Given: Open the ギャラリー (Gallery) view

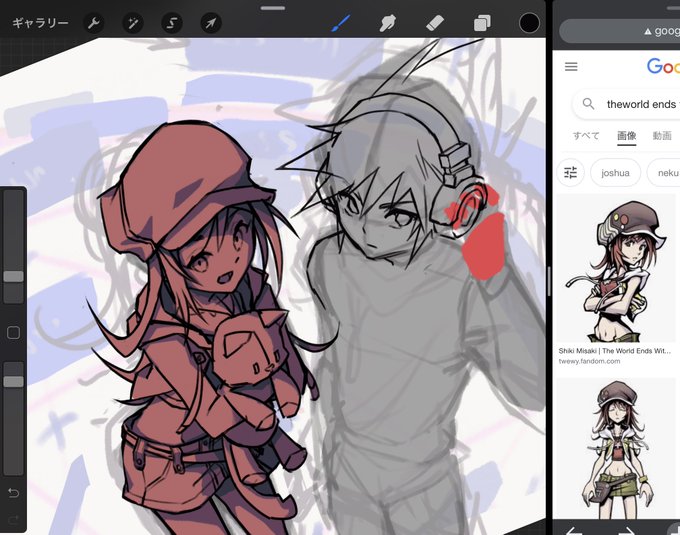Looking at the screenshot, I should coord(40,23).
